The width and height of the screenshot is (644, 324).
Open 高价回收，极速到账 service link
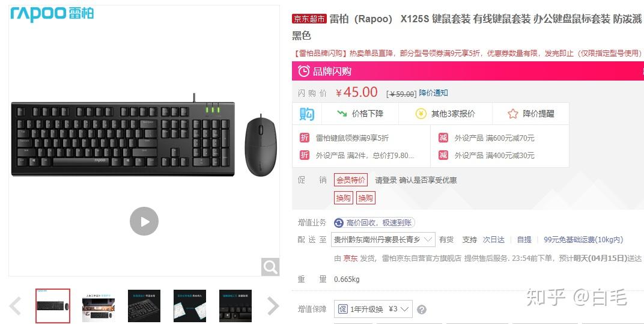click(x=374, y=223)
